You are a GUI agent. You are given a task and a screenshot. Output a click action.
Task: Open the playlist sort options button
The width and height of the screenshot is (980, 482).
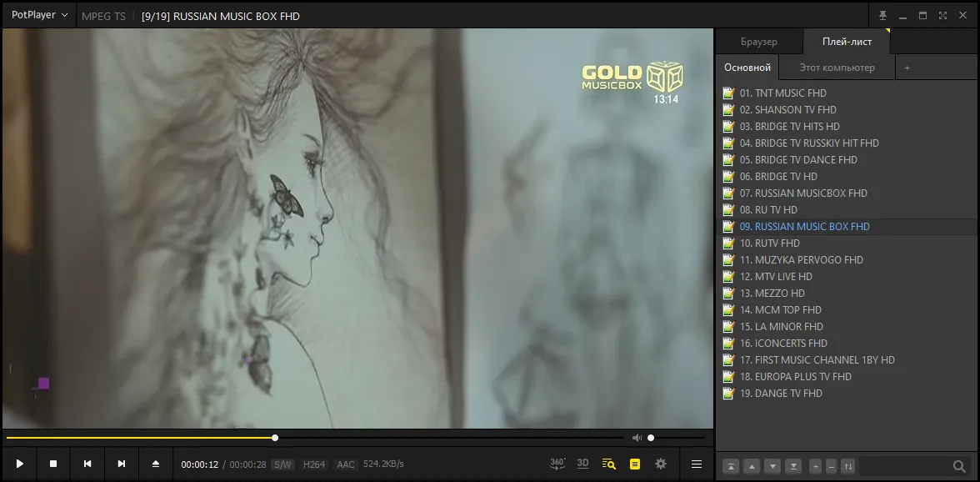(x=848, y=466)
